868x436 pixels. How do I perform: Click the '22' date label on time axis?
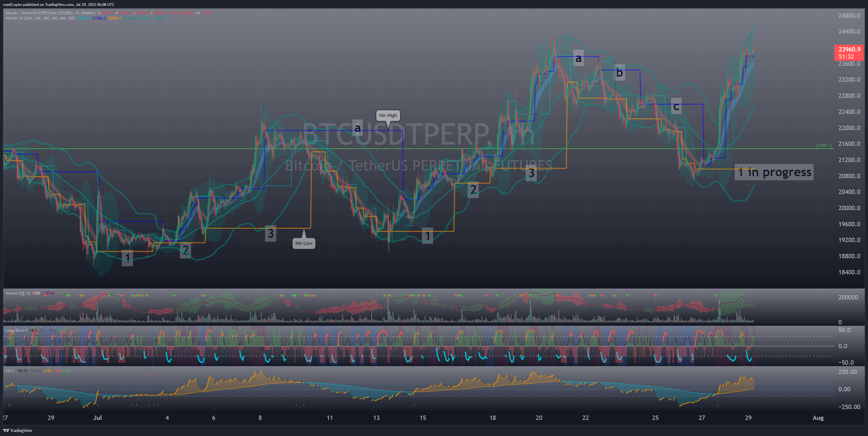[586, 418]
